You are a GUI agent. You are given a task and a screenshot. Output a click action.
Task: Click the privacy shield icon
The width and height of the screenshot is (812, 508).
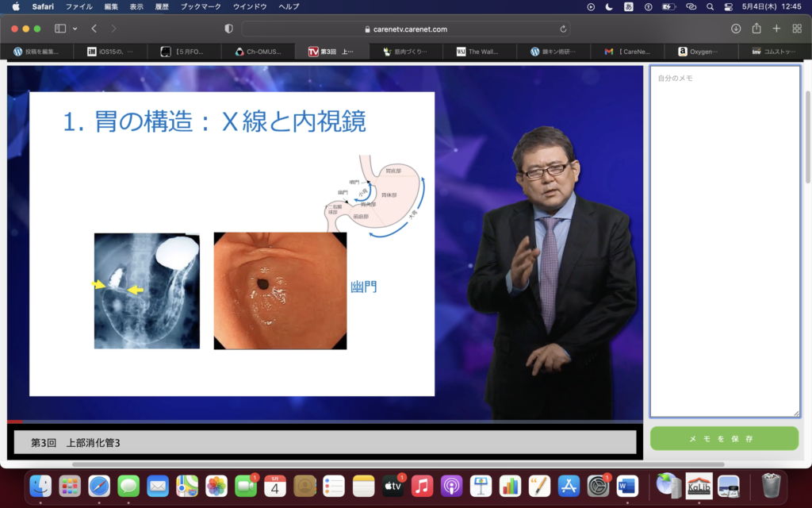[229, 29]
